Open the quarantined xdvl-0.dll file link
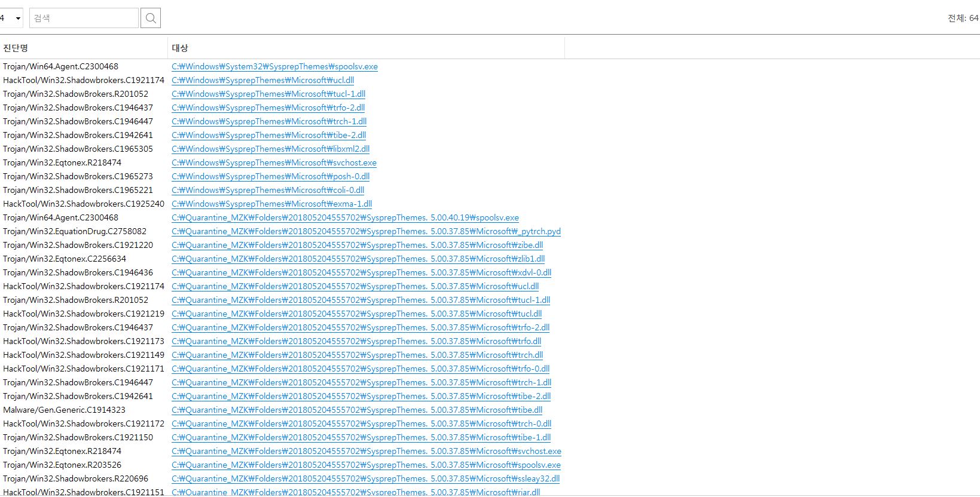The width and height of the screenshot is (980, 497). (x=361, y=272)
